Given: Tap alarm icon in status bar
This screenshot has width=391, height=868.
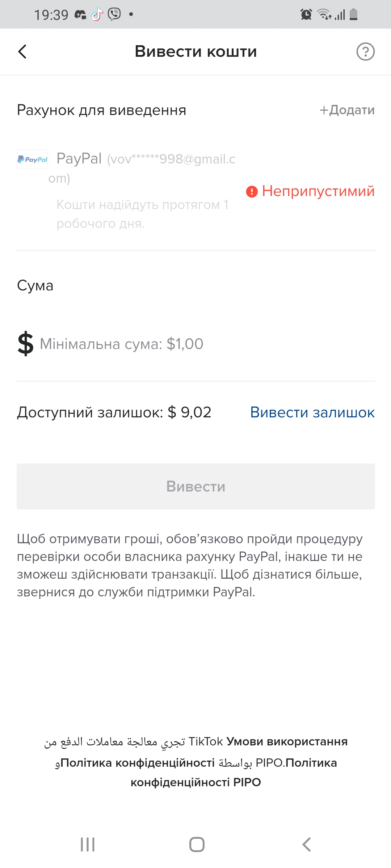Looking at the screenshot, I should [306, 14].
